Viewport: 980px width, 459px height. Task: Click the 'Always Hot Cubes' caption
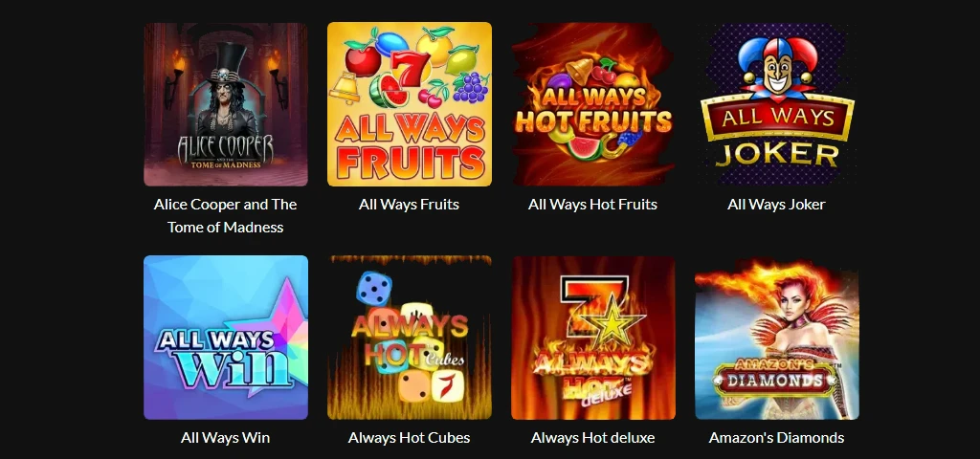(x=410, y=437)
